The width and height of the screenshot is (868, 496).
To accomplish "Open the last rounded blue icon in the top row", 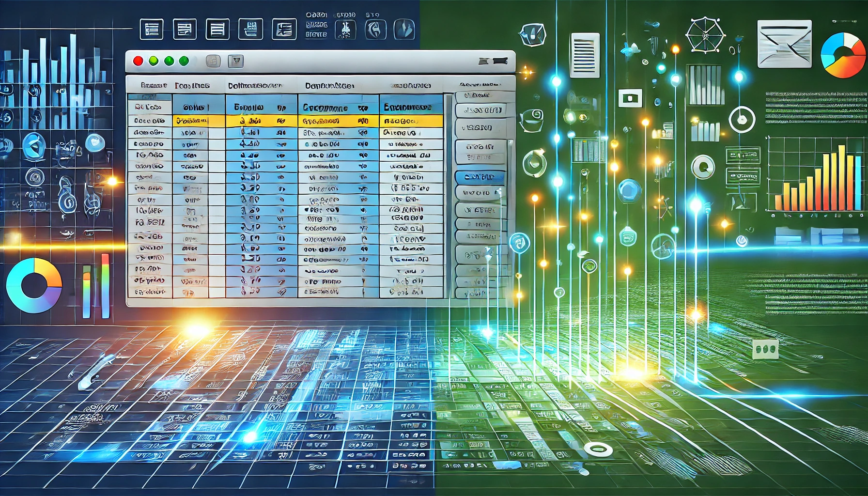I will 404,30.
